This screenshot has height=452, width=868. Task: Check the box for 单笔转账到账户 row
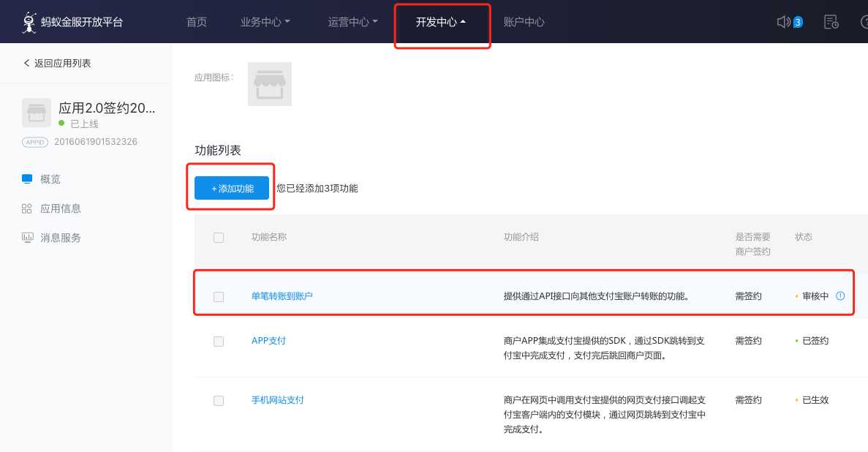tap(219, 297)
